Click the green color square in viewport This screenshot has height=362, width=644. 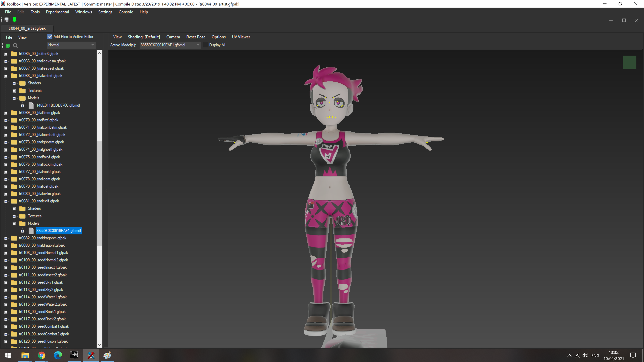coord(630,62)
